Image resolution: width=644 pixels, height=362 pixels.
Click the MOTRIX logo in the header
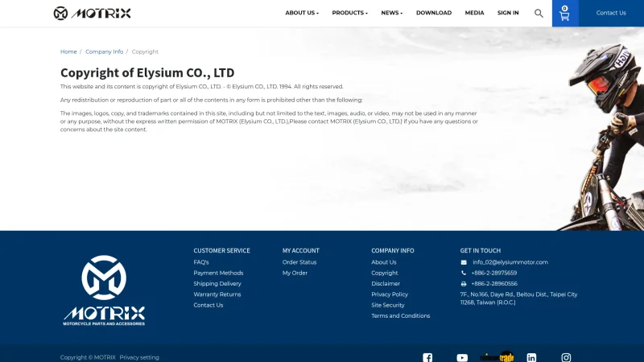[92, 13]
